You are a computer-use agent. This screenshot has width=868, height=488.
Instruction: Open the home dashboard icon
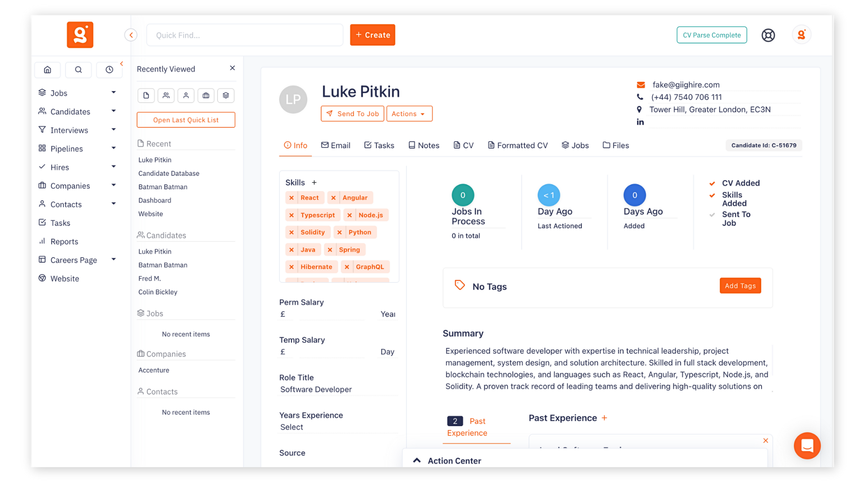(47, 70)
